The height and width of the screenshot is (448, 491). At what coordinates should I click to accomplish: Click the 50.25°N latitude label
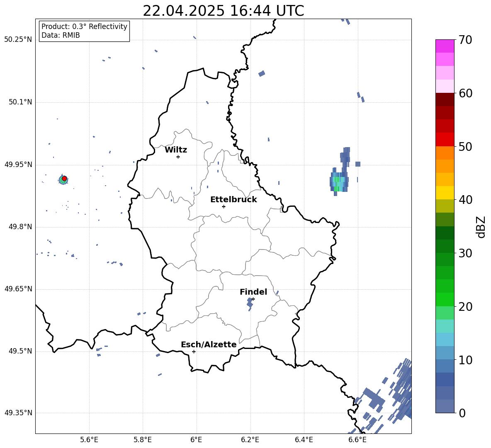(x=18, y=40)
